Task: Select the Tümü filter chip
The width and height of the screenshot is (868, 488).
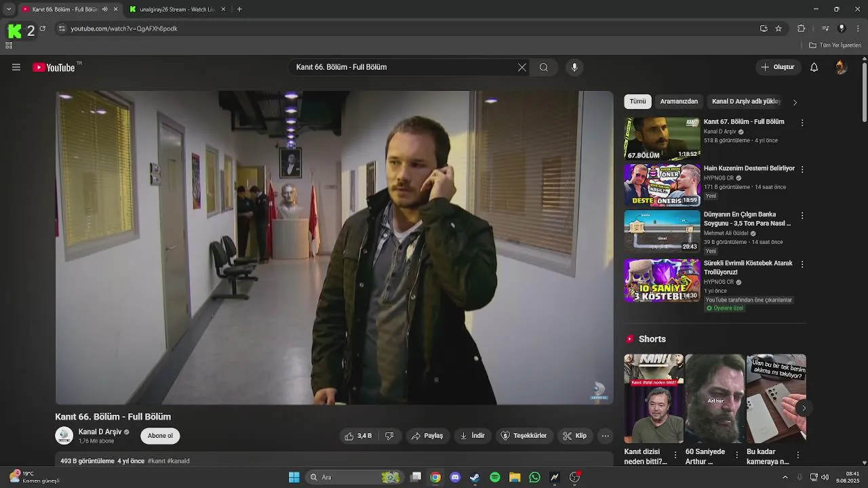Action: [x=637, y=102]
